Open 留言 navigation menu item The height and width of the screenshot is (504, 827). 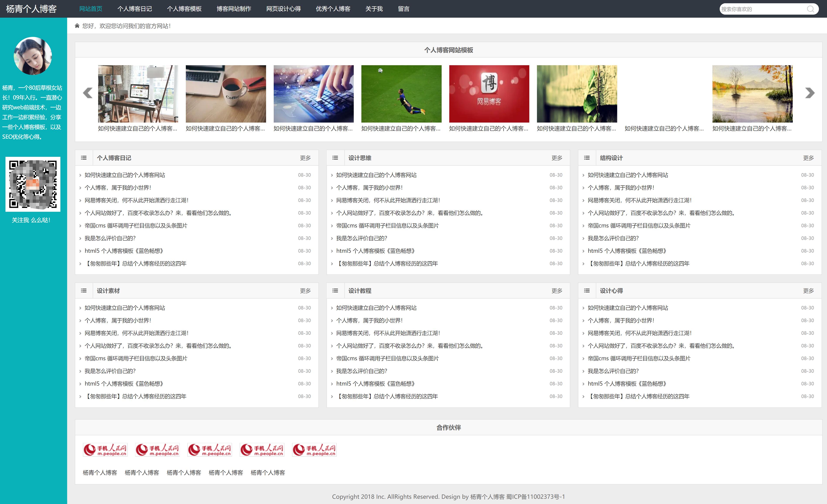tap(403, 9)
